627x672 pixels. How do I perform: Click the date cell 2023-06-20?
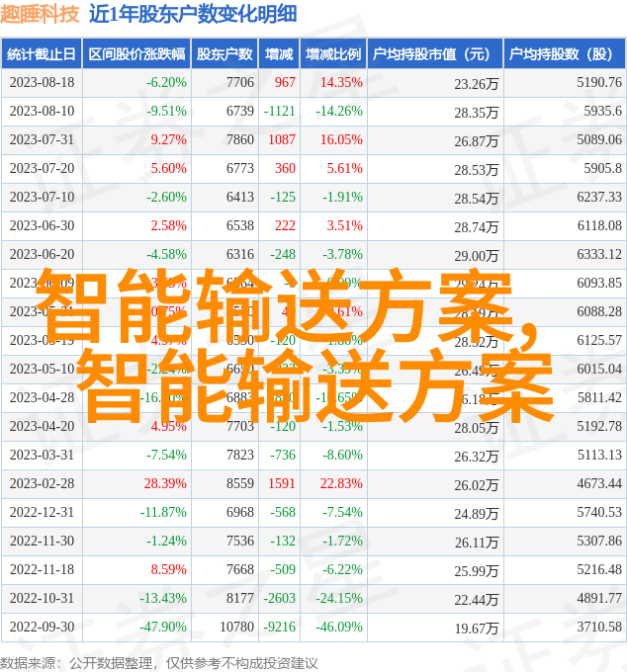click(x=42, y=255)
